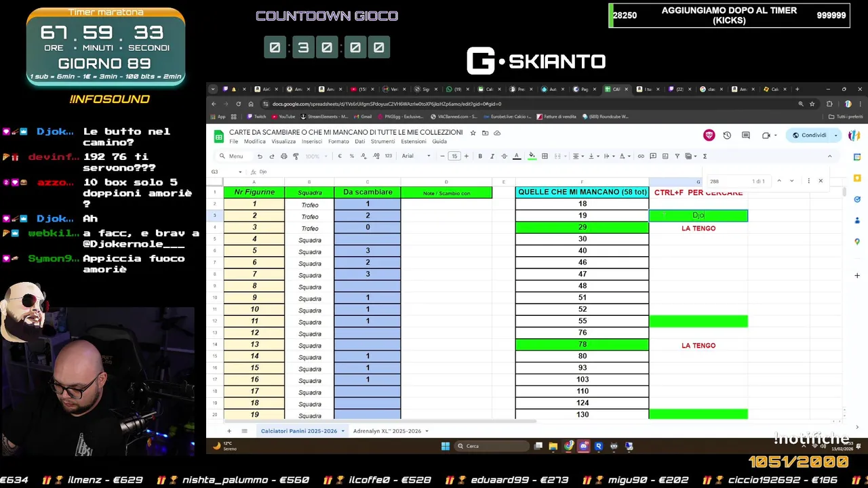Screen dimensions: 868x488
Task: Format as currency with the euro icon
Action: point(340,156)
